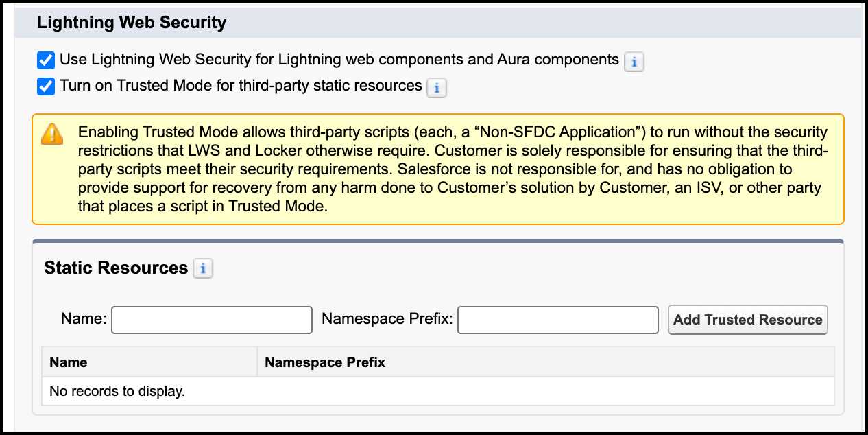Click the 'Use Lightning Web Security' label text
This screenshot has width=868, height=435.
(x=339, y=60)
